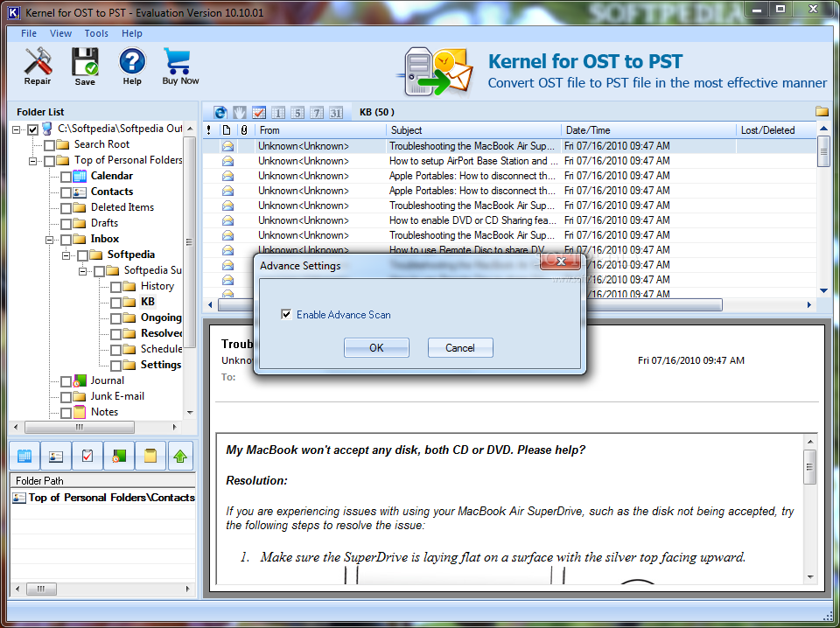Open the View menu

[60, 33]
